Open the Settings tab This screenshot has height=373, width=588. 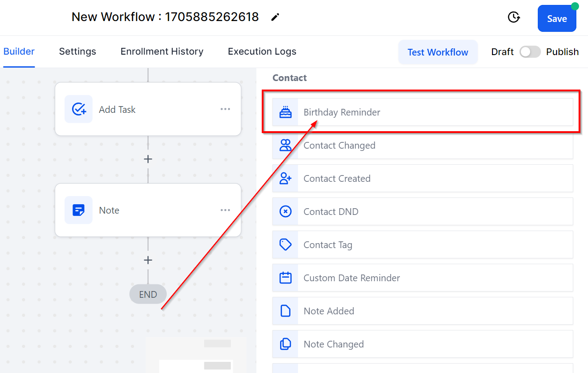pyautogui.click(x=78, y=51)
